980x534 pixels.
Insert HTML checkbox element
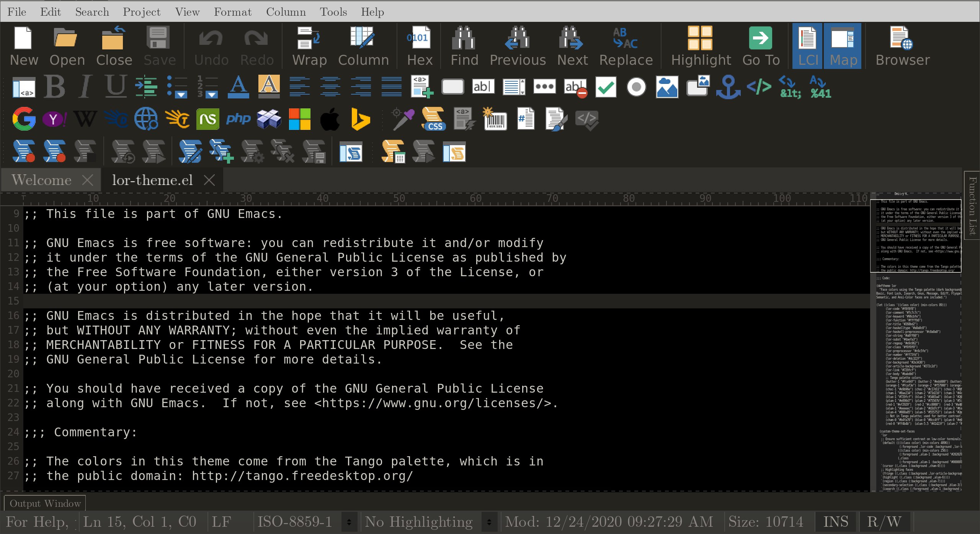pos(606,87)
